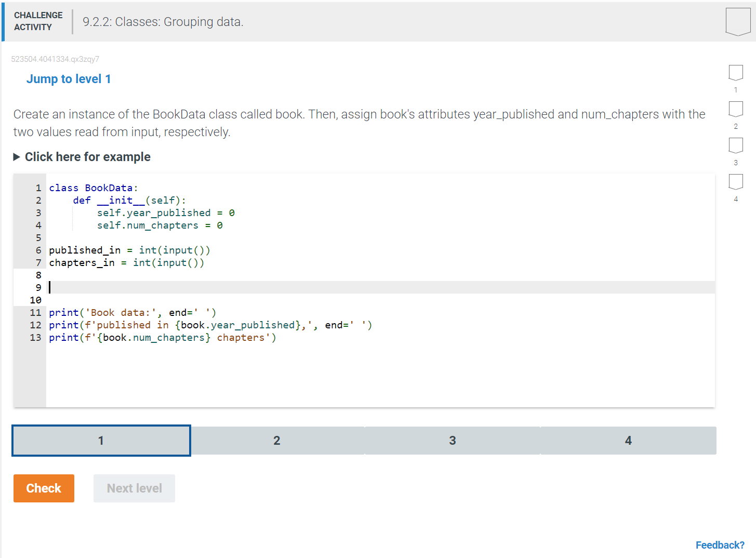
Task: Switch to level 3 tab
Action: pos(452,440)
